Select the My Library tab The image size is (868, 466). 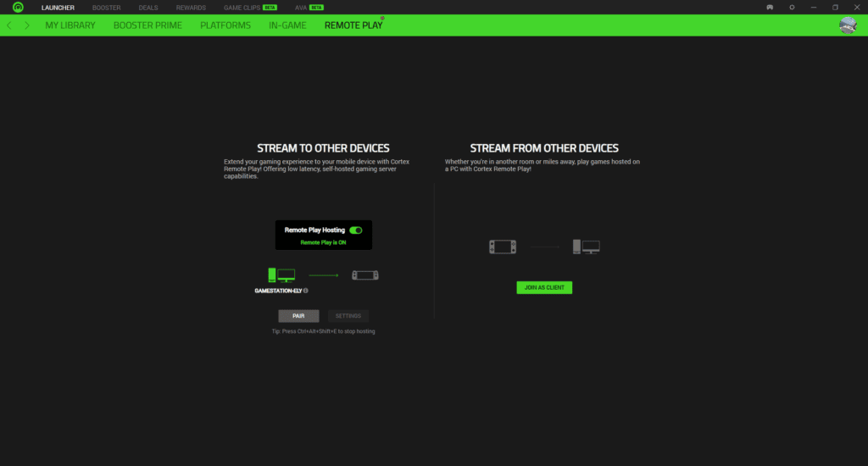[70, 25]
